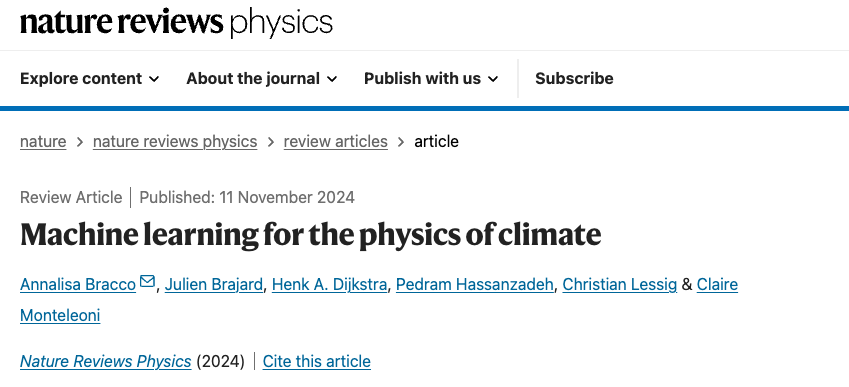The width and height of the screenshot is (849, 387).
Task: Open author Annalisa Bracco's profile link
Action: (x=78, y=284)
